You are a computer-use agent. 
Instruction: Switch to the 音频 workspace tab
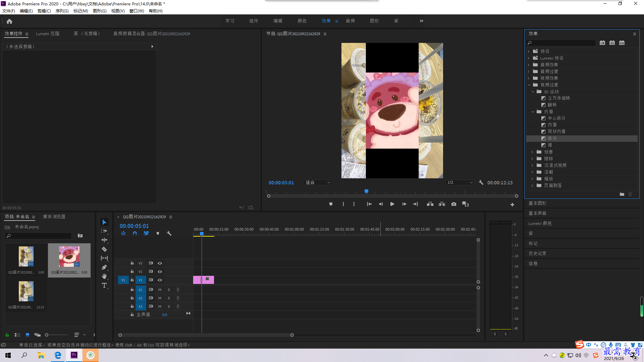[x=350, y=21]
